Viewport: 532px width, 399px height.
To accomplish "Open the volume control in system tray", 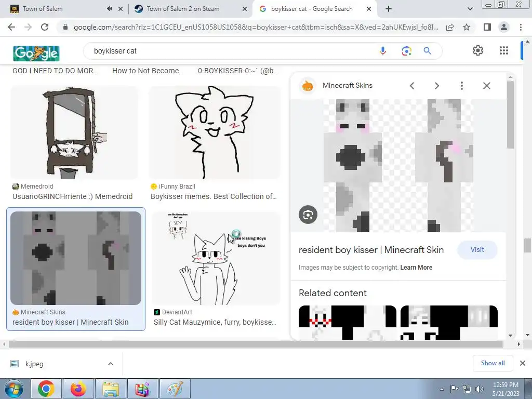I will pos(479,389).
